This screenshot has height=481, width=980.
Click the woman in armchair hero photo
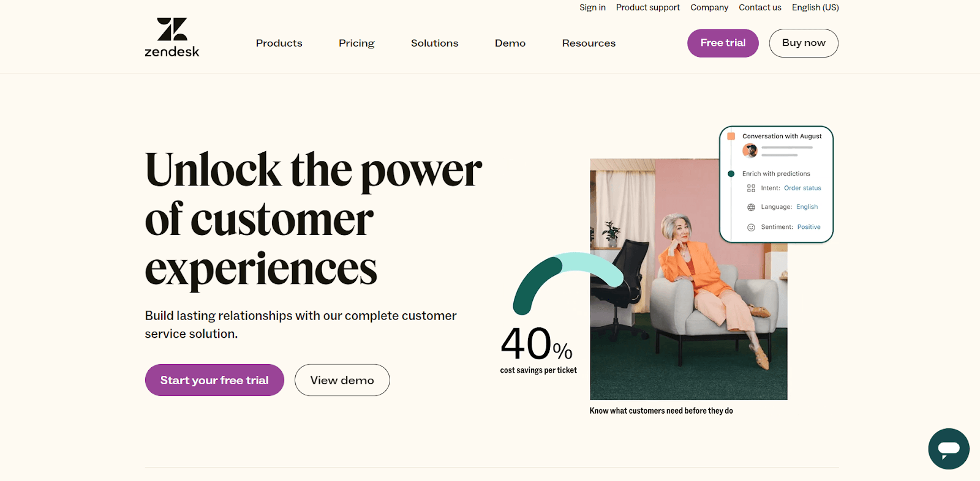click(x=688, y=279)
